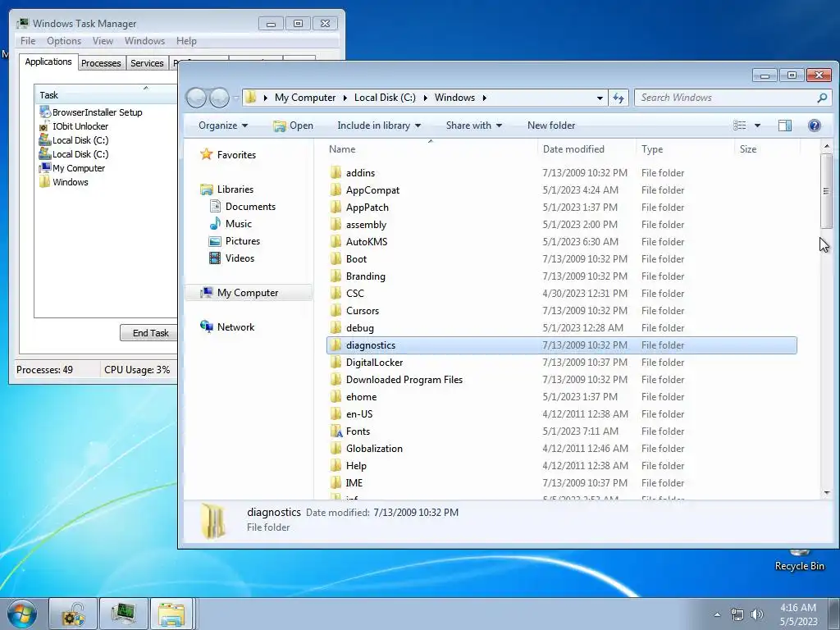Click the Explorer back navigation arrow
840x630 pixels.
196,98
